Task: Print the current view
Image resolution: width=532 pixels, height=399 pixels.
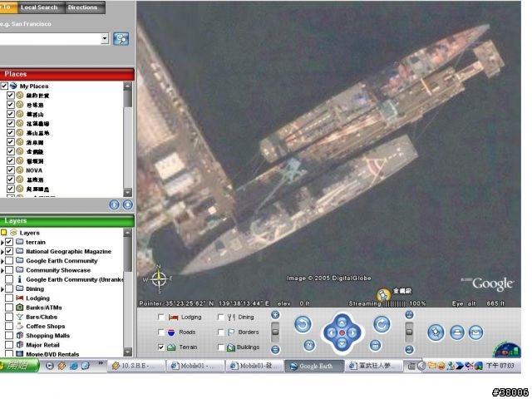Action: (457, 332)
